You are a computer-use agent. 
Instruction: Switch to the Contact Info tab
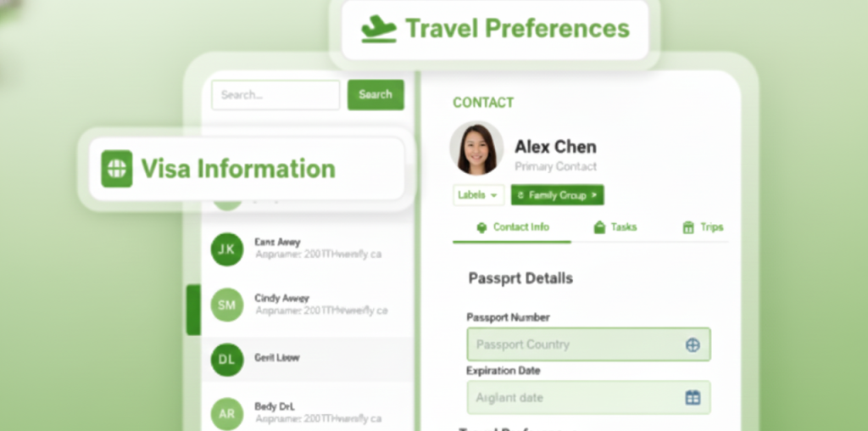point(513,227)
